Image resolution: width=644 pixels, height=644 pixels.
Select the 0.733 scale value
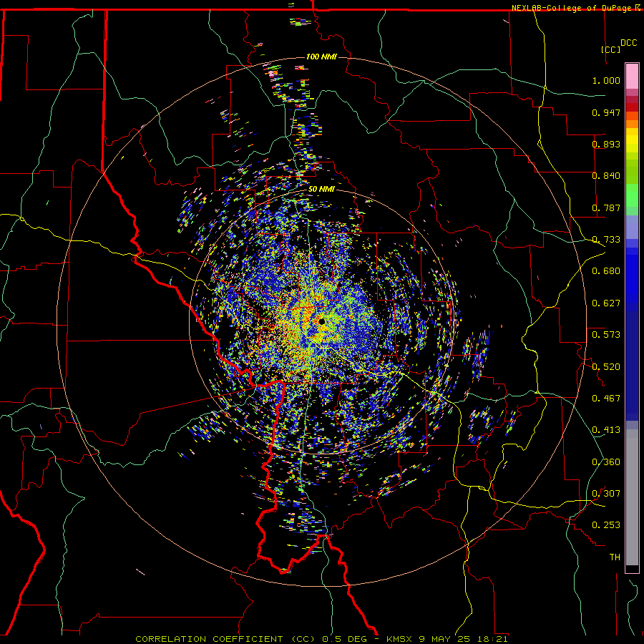tap(606, 240)
